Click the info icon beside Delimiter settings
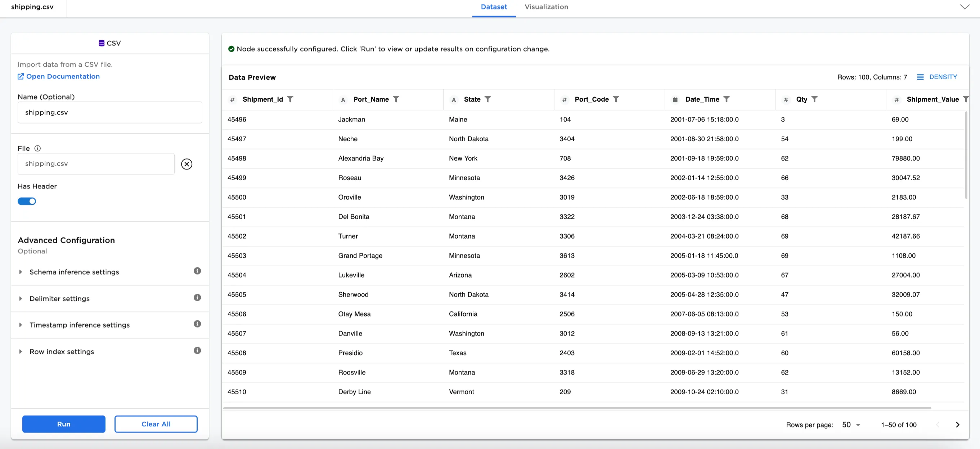 click(197, 297)
